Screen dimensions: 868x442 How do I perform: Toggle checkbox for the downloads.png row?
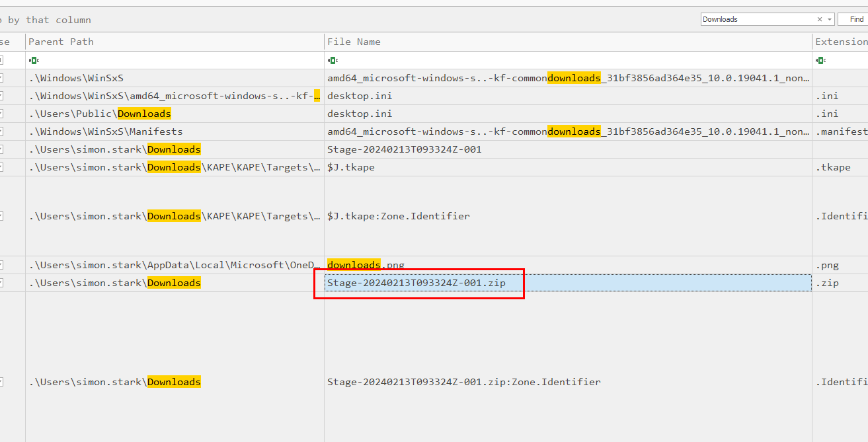coord(2,265)
